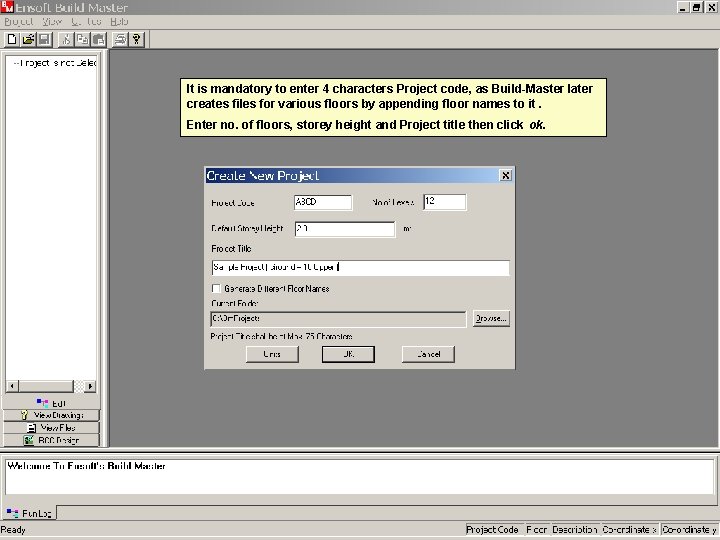The image size is (720, 540).
Task: Click the No of Levels input field
Action: tap(444, 202)
